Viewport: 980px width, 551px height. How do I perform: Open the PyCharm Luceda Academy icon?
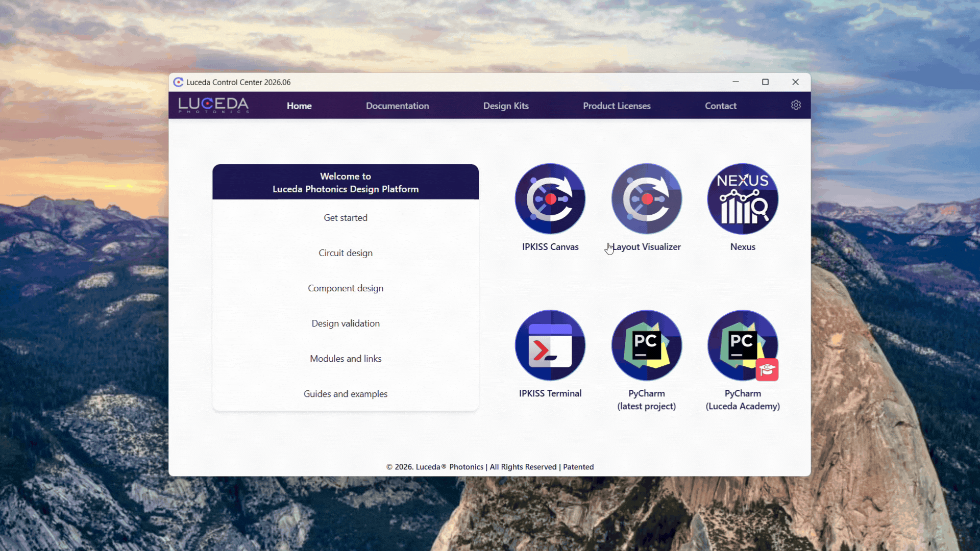point(743,345)
